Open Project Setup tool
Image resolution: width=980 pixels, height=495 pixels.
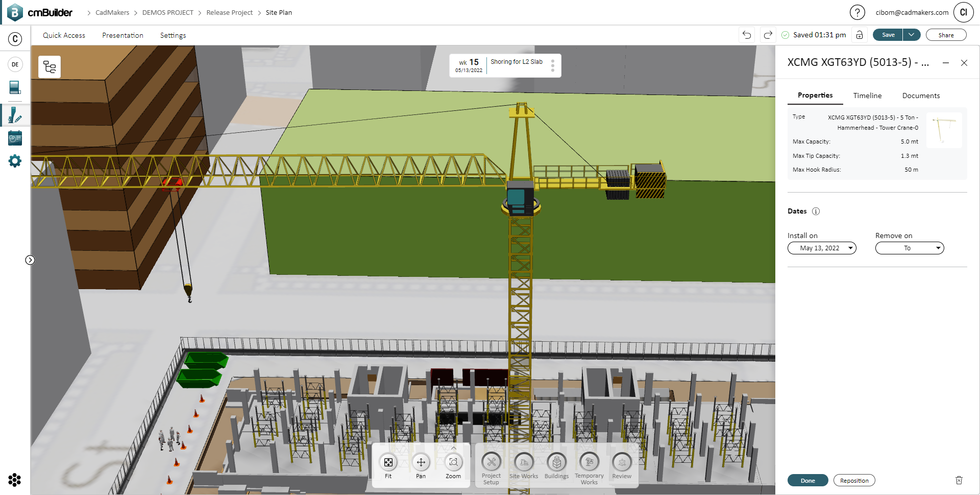[x=491, y=468]
